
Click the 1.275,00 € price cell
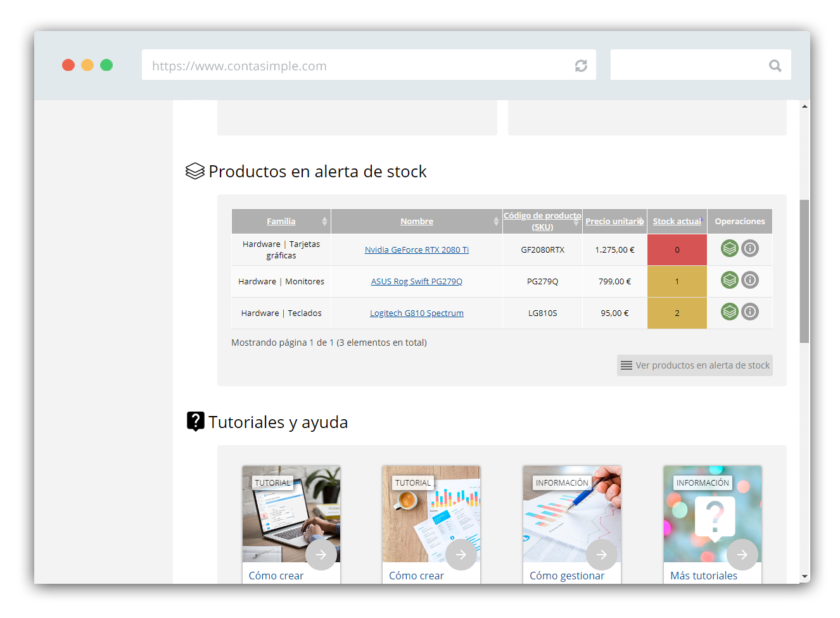click(x=614, y=249)
